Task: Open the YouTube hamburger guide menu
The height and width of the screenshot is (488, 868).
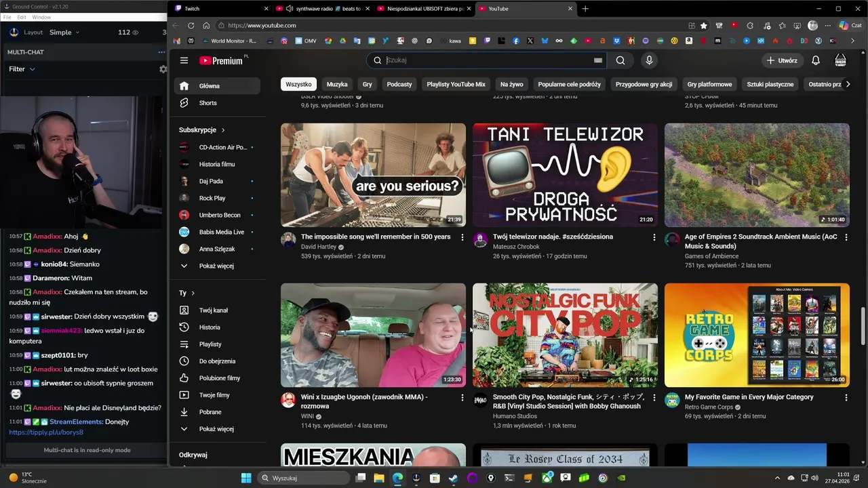Action: pyautogui.click(x=184, y=60)
